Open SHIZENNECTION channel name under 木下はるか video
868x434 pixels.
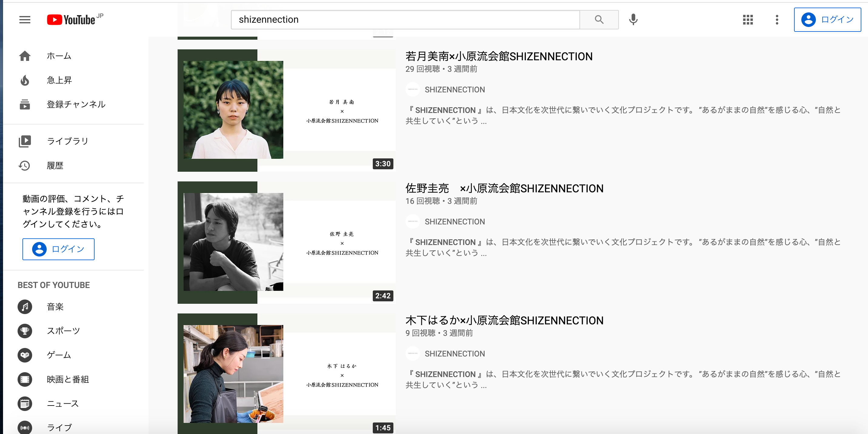[x=455, y=353]
